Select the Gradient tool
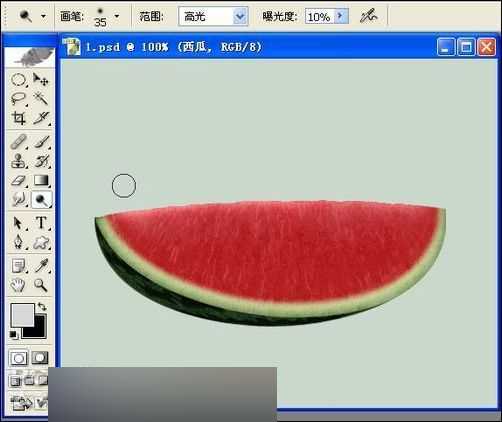 click(41, 181)
